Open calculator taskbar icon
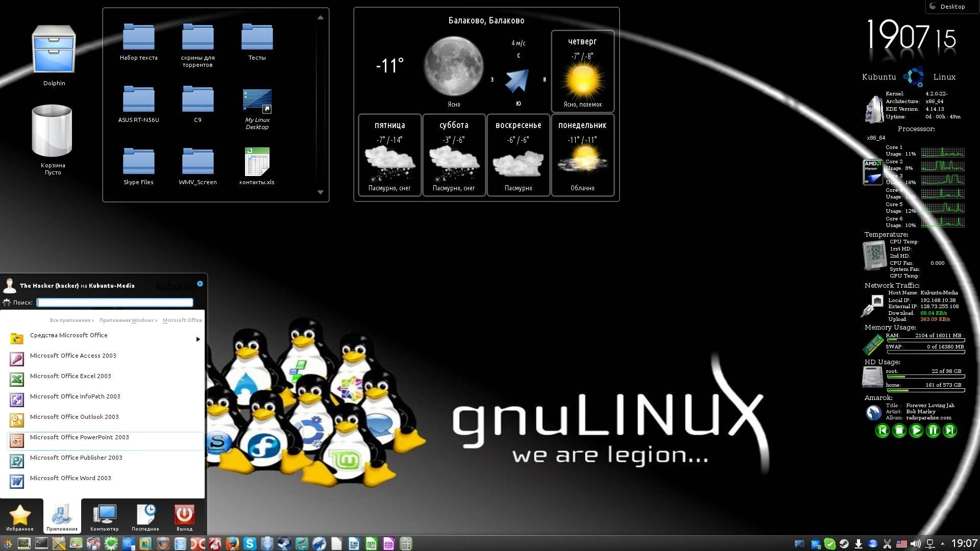 click(x=406, y=544)
